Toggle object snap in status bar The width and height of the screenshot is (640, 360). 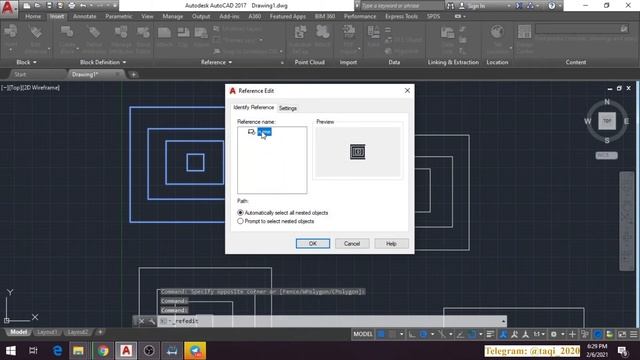(472, 334)
